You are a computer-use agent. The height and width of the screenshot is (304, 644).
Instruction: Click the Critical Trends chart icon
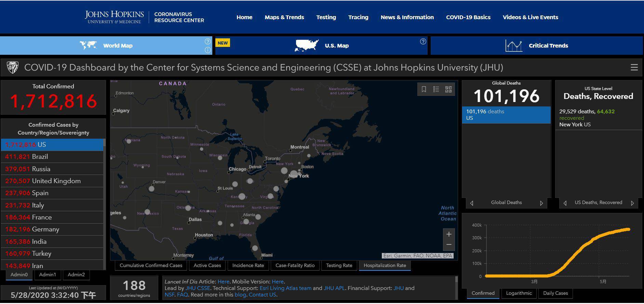pos(514,46)
